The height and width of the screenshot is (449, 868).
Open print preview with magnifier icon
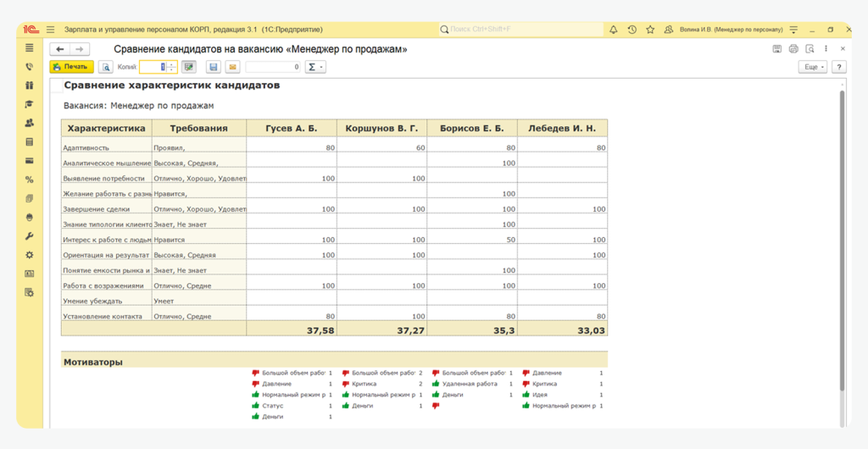tap(106, 67)
